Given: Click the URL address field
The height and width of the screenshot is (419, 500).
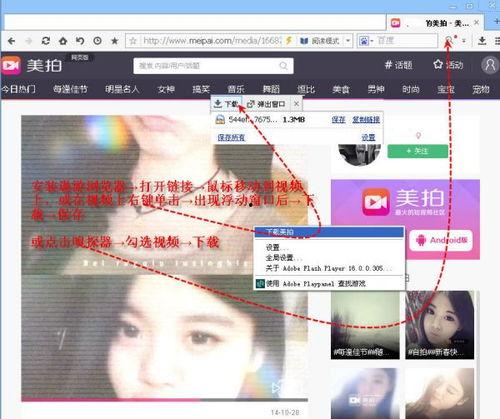Looking at the screenshot, I should 212,41.
